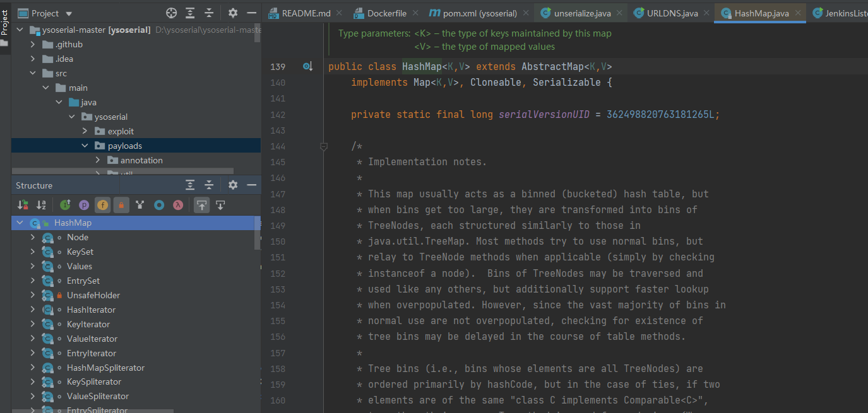
Task: Click the Serializable interface name in code
Action: [x=567, y=83]
